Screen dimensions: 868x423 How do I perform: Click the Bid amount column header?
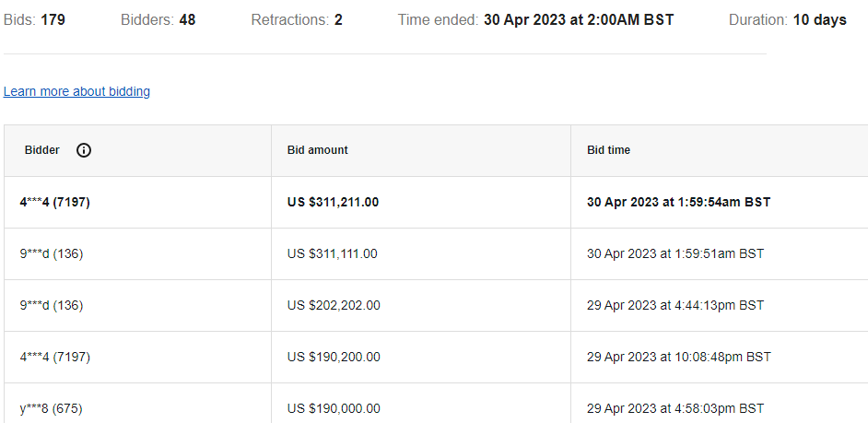(318, 150)
